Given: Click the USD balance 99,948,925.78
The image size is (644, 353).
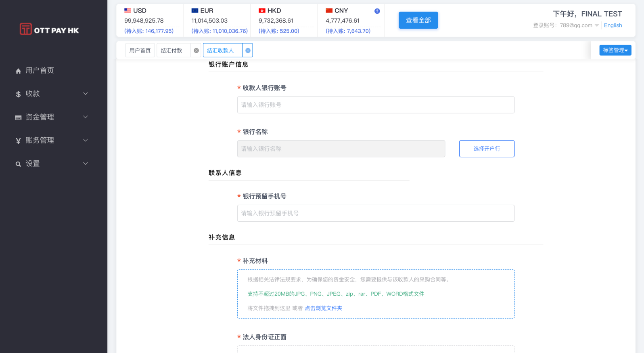Looking at the screenshot, I should [x=144, y=21].
